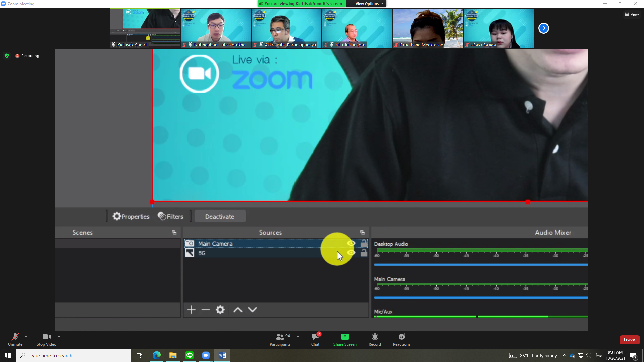
Task: Start Record in Zoom toolbar
Action: pos(375,339)
